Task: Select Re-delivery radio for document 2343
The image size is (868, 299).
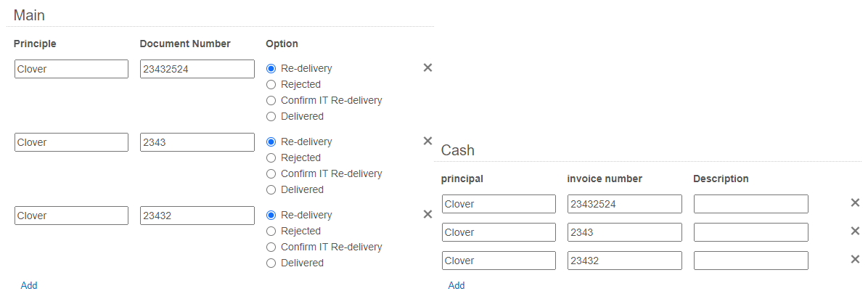Action: pyautogui.click(x=271, y=142)
